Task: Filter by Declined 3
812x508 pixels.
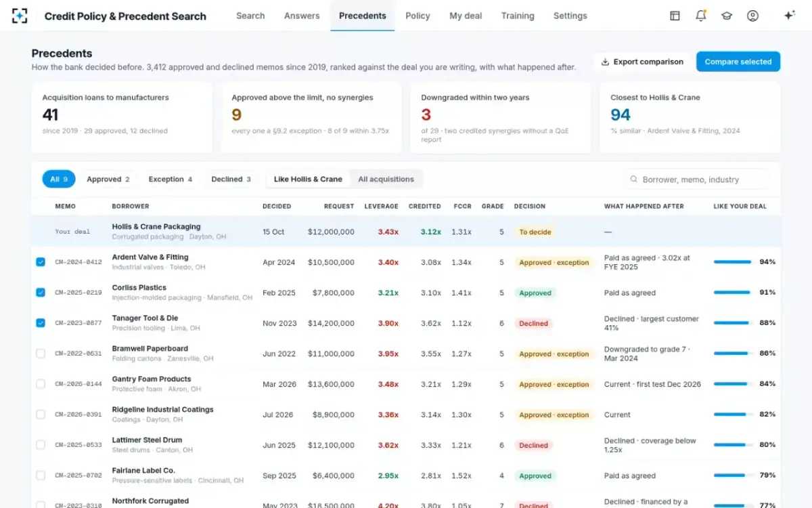Action: coord(231,179)
